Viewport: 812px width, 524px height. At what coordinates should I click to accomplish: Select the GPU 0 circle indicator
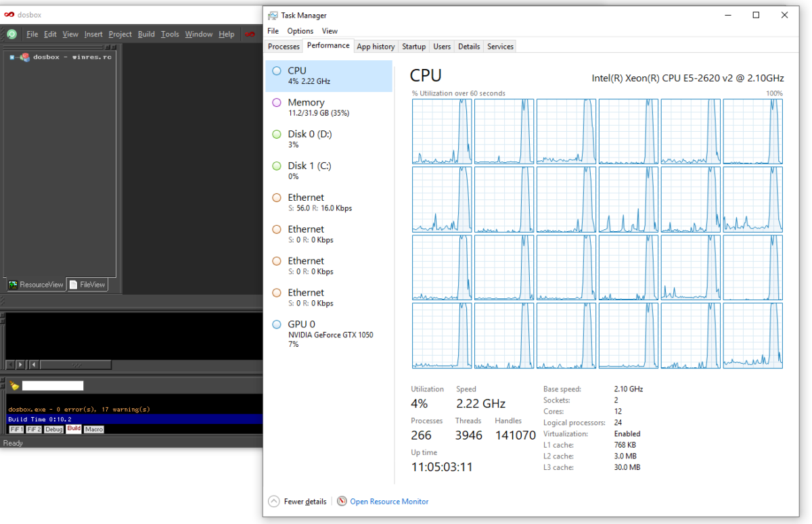coord(276,325)
